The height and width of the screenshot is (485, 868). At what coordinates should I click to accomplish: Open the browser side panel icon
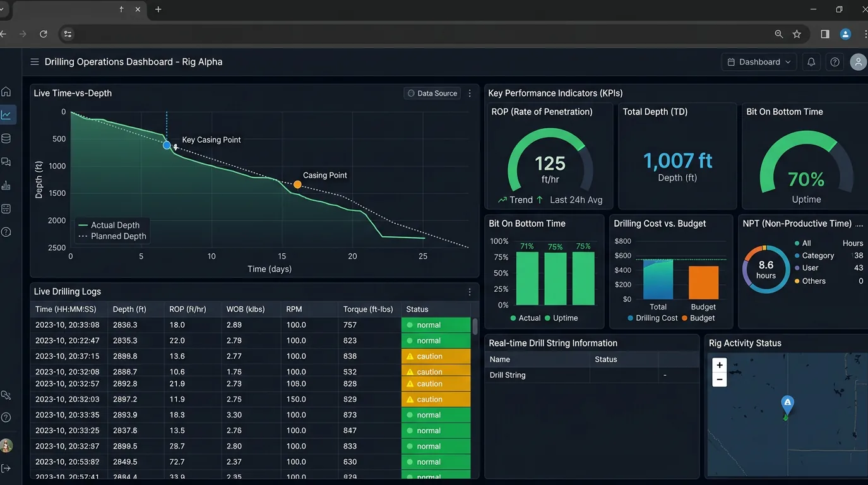(825, 34)
